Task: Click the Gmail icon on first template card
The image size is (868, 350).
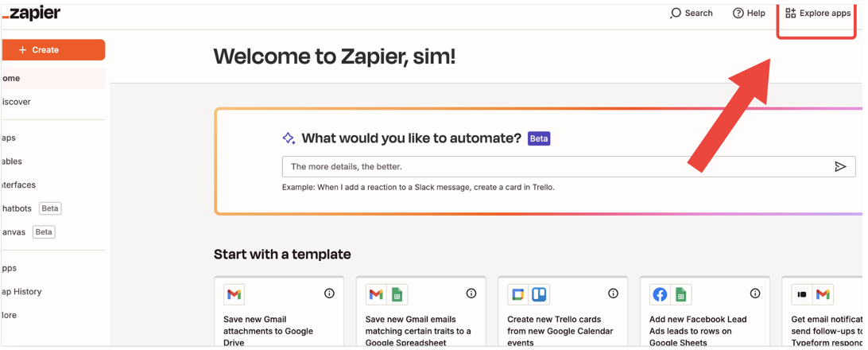Action: [x=234, y=294]
